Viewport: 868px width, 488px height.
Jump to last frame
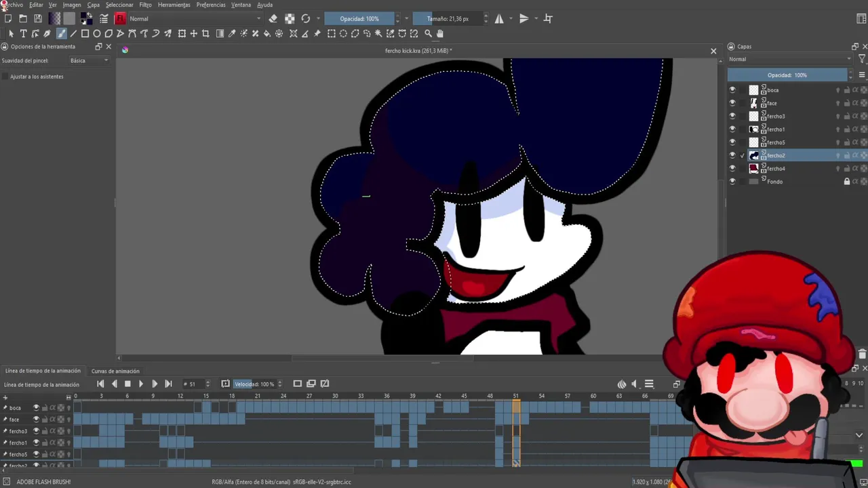[168, 384]
